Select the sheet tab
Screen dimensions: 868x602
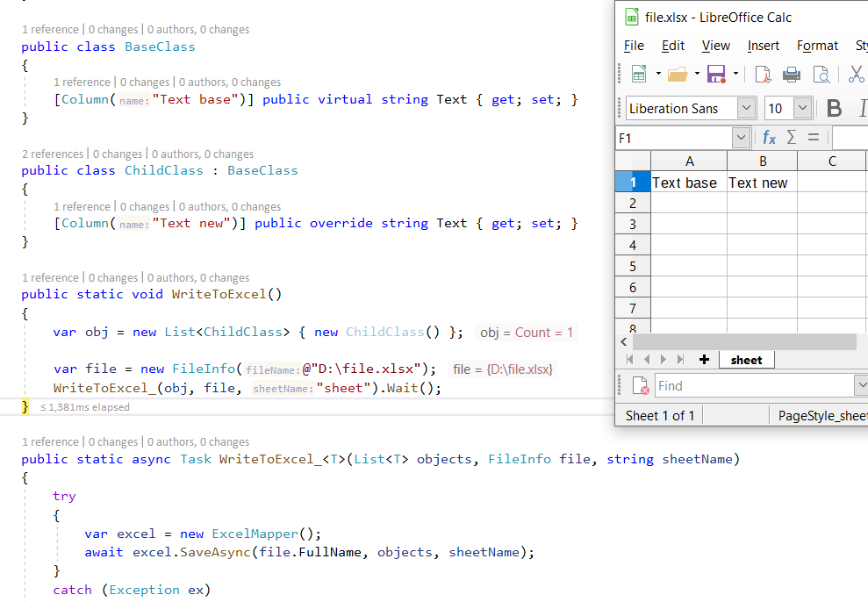click(x=746, y=360)
